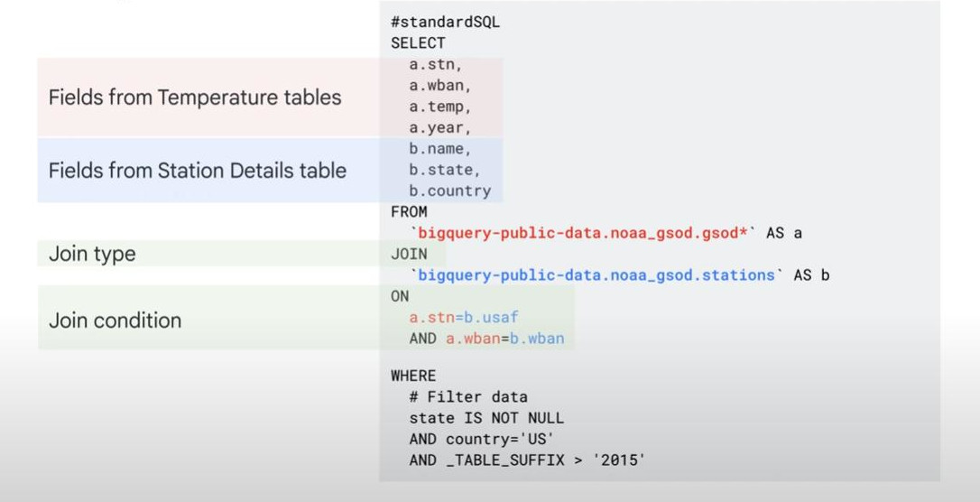Click the SELECT keyword
The width and height of the screenshot is (980, 502).
(418, 42)
